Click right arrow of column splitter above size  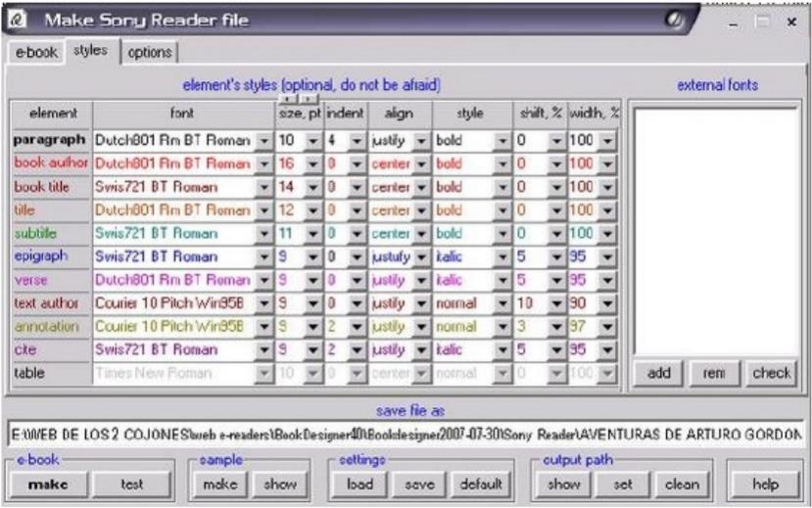click(309, 98)
